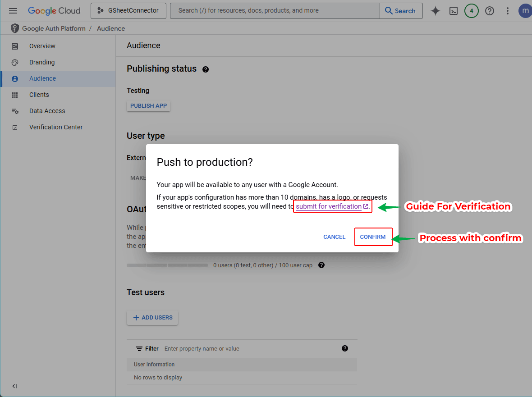Click the resource search input field

pos(275,11)
